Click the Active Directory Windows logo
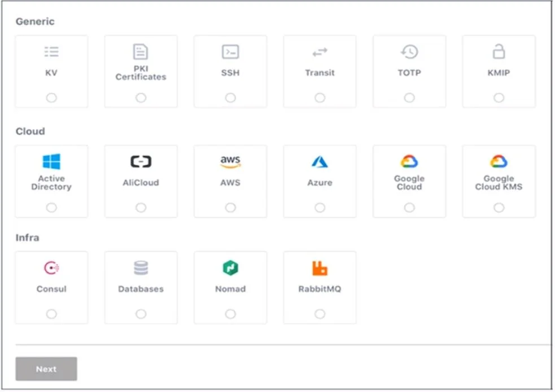 pyautogui.click(x=51, y=162)
